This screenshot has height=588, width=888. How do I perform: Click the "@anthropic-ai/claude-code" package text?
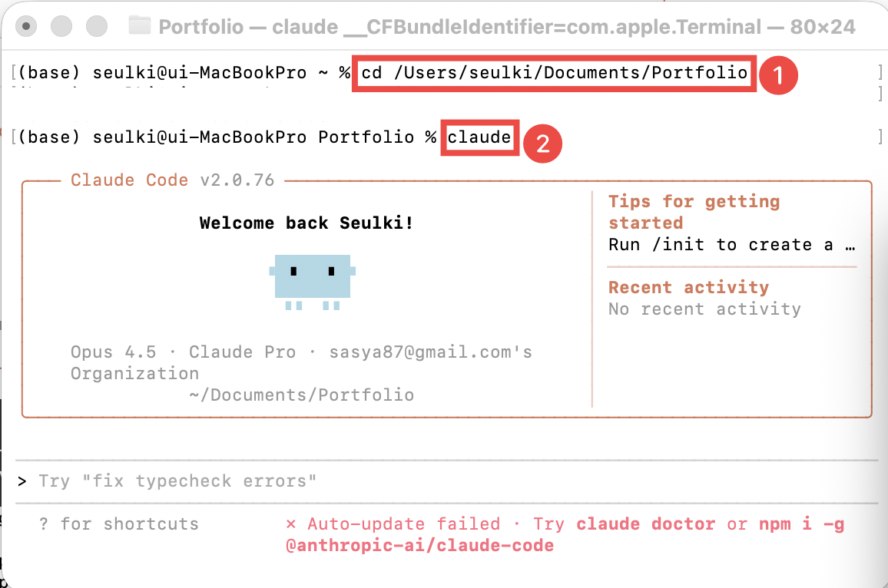pyautogui.click(x=419, y=546)
